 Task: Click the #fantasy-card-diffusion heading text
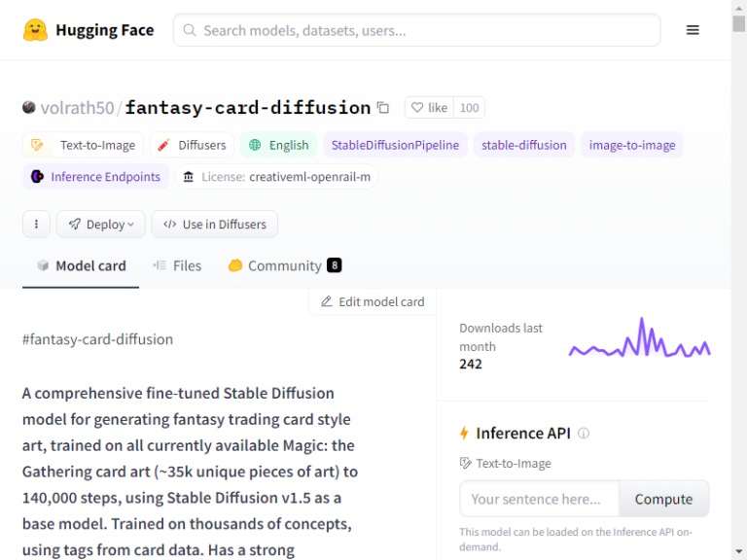coord(97,339)
